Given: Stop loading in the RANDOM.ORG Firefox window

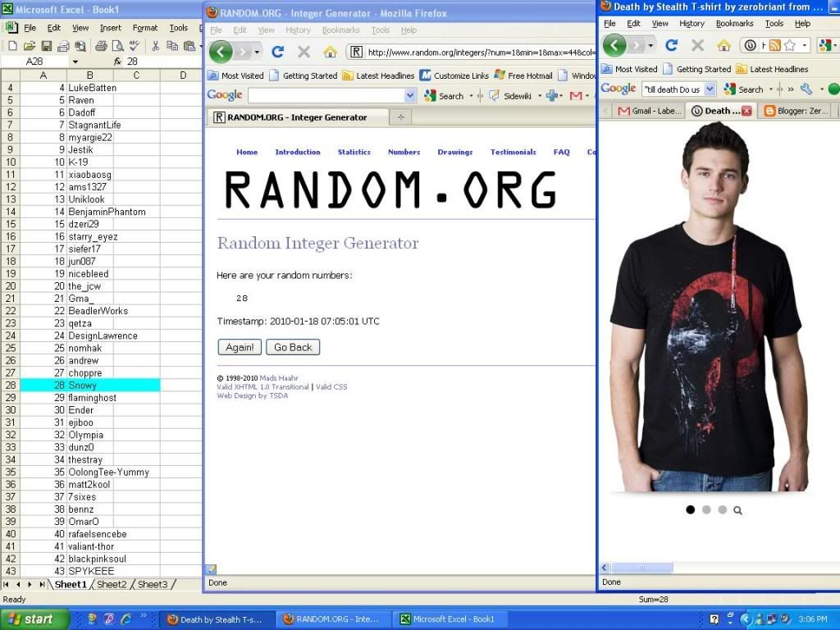Looking at the screenshot, I should click(x=304, y=52).
